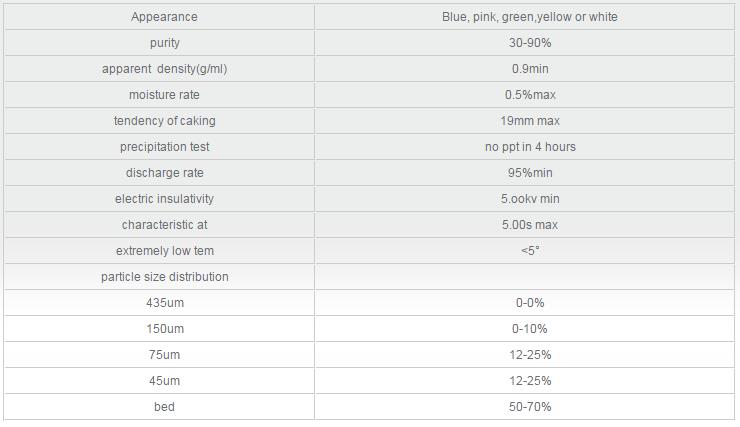Select the no ppt in 4 hours text
740x427 pixels.
point(530,147)
